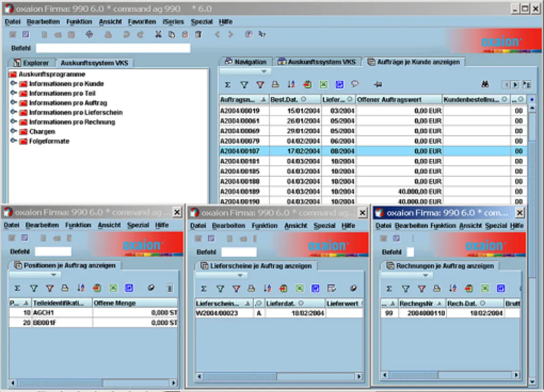544x392 pixels.
Task: Click the print icon in the Aufträge je Kunde toolbar
Action: click(x=276, y=84)
